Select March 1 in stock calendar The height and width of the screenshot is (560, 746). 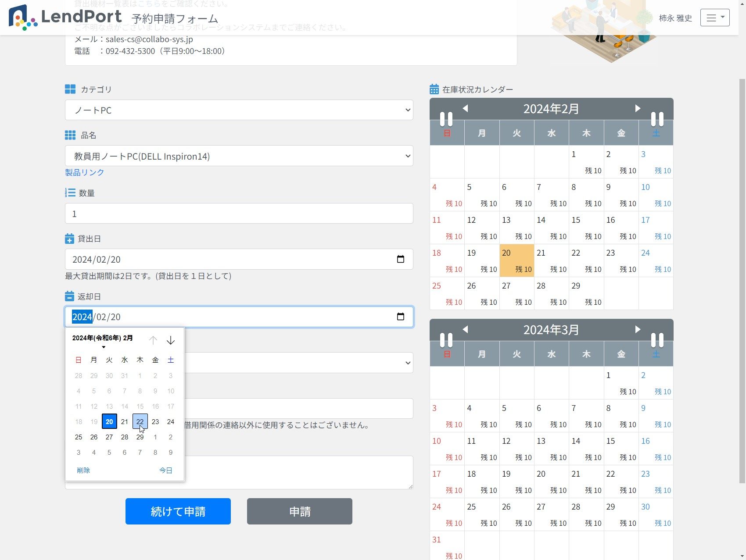[621, 383]
